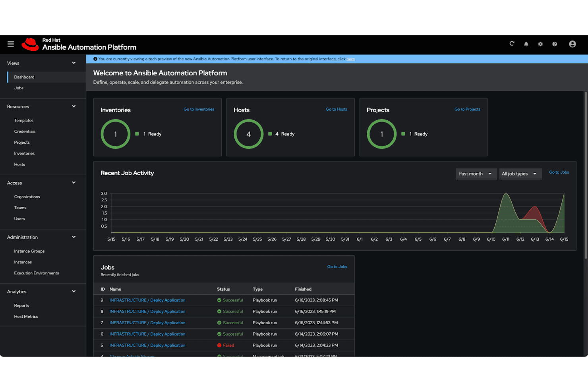Open settings gear icon in header
588x392 pixels.
[540, 44]
